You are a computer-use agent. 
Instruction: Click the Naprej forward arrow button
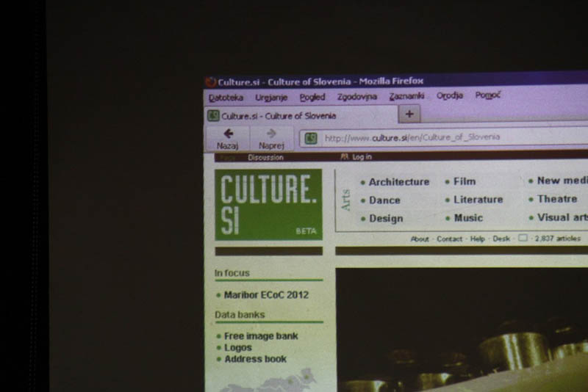(x=271, y=139)
